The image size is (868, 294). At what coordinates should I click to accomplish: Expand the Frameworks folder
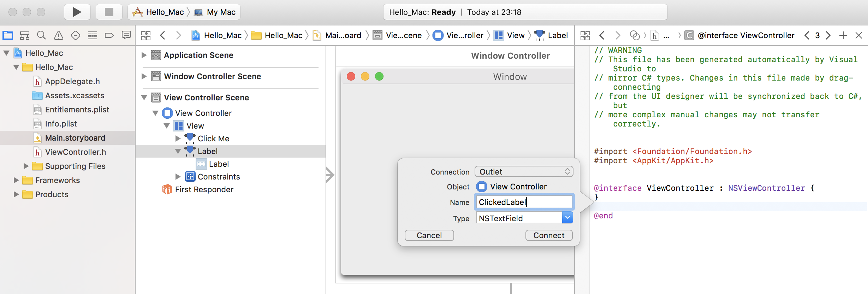(x=16, y=180)
